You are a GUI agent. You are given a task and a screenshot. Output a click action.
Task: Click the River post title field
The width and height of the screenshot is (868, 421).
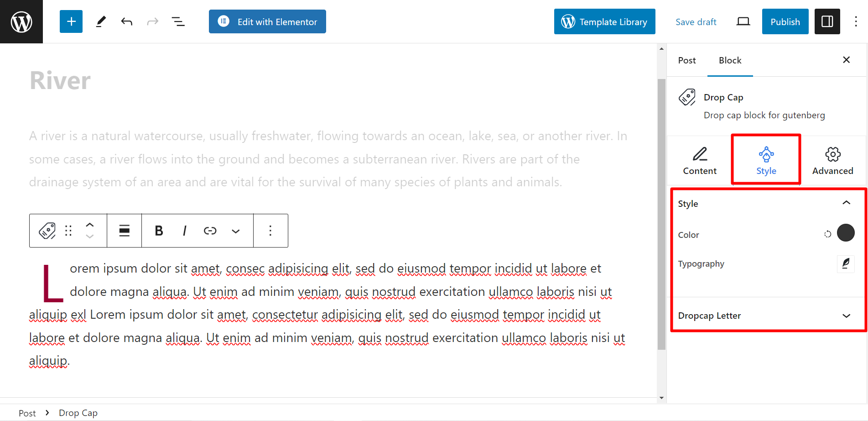tap(60, 81)
